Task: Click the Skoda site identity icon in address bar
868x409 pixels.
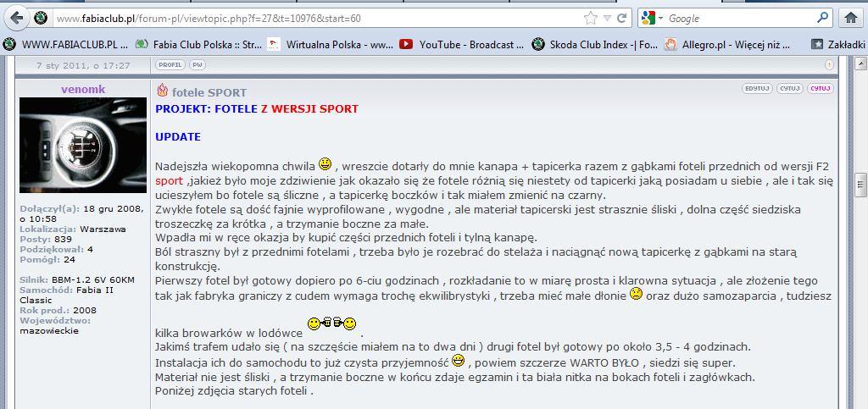Action: [41, 19]
